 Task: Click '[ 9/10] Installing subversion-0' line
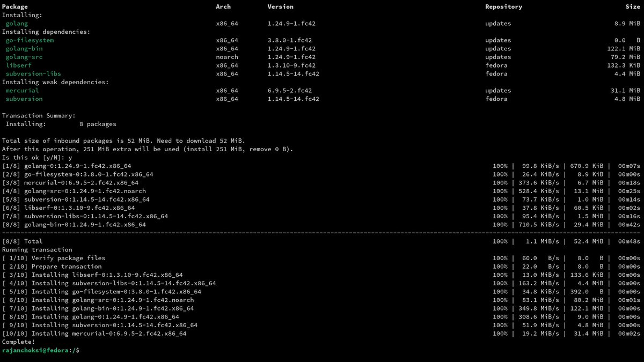[x=100, y=325]
